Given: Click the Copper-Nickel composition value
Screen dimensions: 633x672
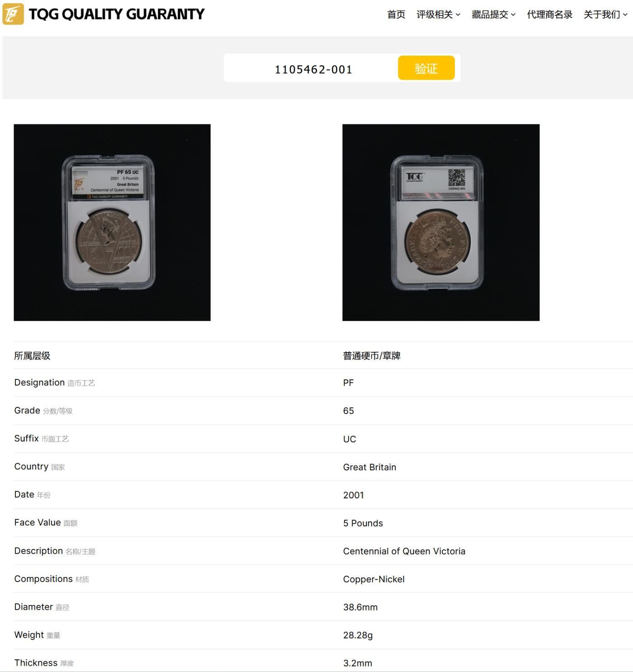Looking at the screenshot, I should [x=373, y=579].
